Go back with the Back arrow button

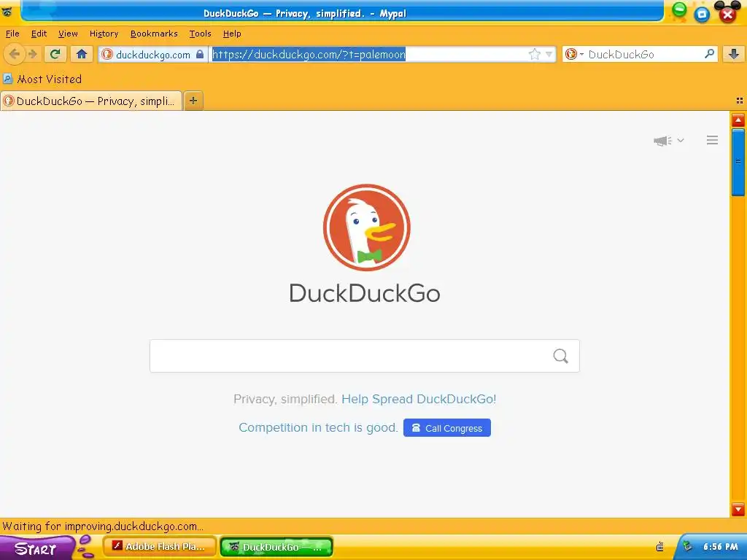pos(14,54)
